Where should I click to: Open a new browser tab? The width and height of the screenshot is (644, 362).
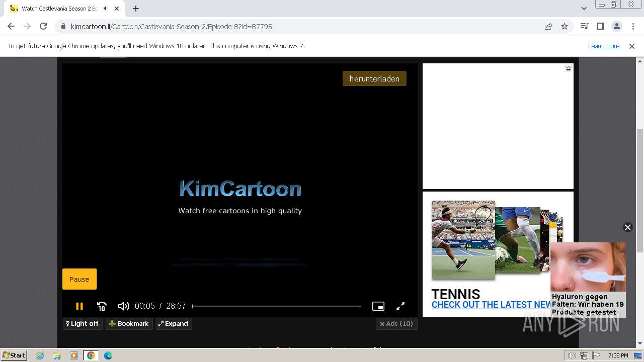[x=136, y=9]
